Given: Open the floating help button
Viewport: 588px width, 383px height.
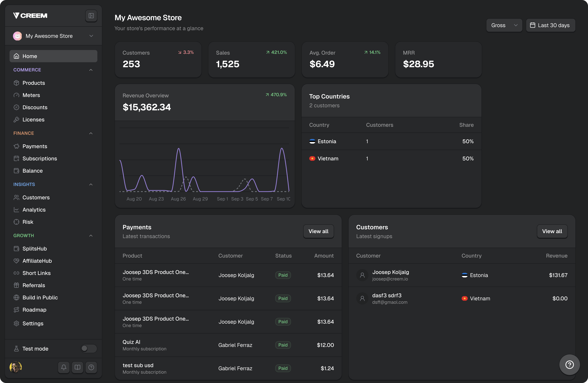Looking at the screenshot, I should [569, 365].
